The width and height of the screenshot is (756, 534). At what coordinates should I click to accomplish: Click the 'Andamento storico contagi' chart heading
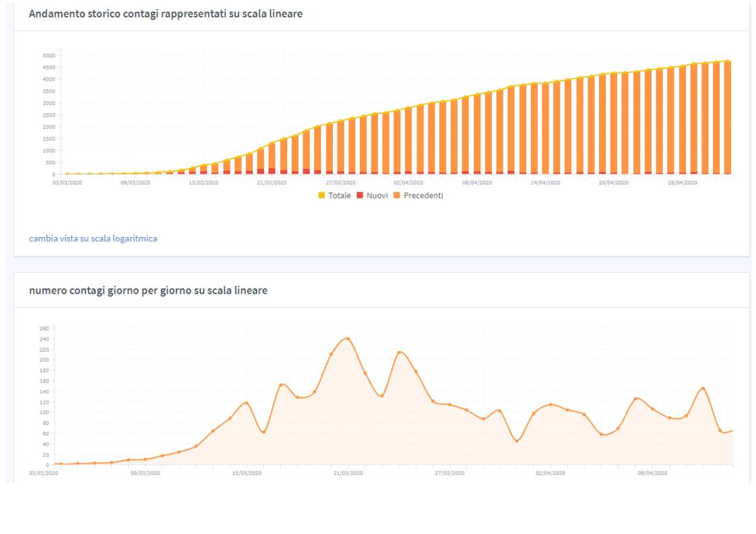coord(166,14)
